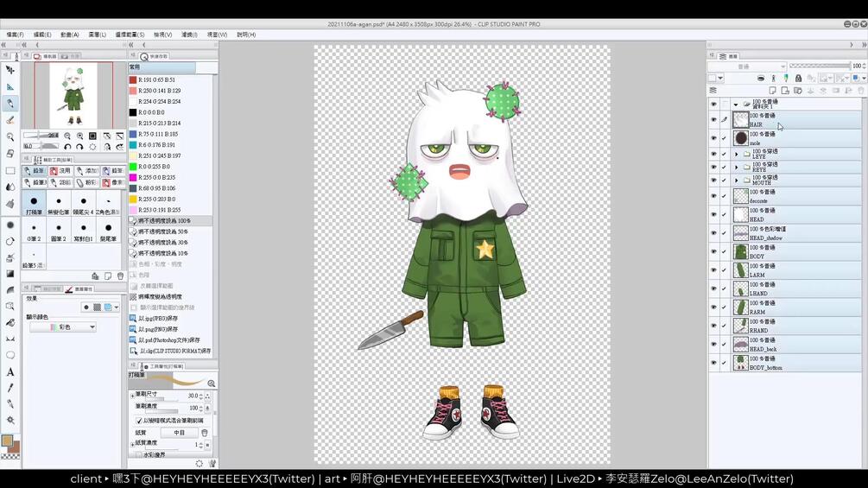This screenshot has width=868, height=488.
Task: Open the 顯示顏色 expression color dropdown
Action: (62, 327)
